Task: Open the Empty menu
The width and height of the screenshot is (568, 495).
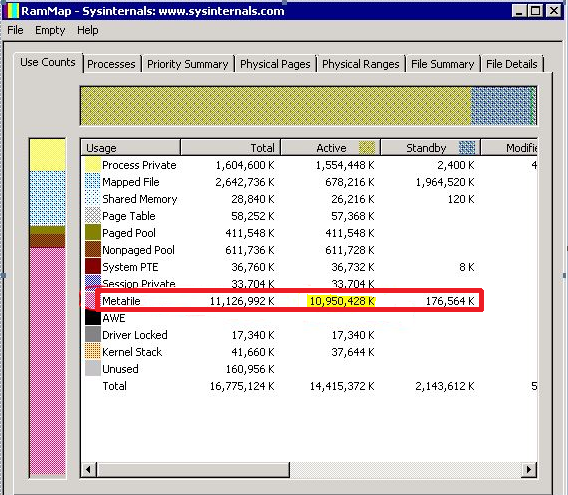Action: pyautogui.click(x=50, y=30)
